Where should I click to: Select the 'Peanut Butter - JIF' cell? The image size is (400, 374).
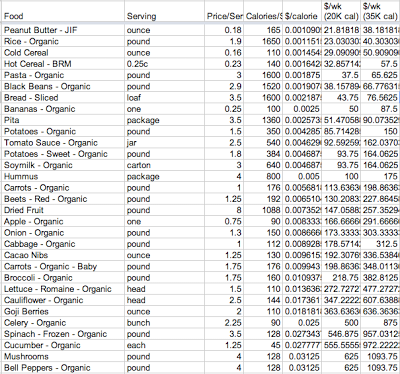pyautogui.click(x=63, y=30)
